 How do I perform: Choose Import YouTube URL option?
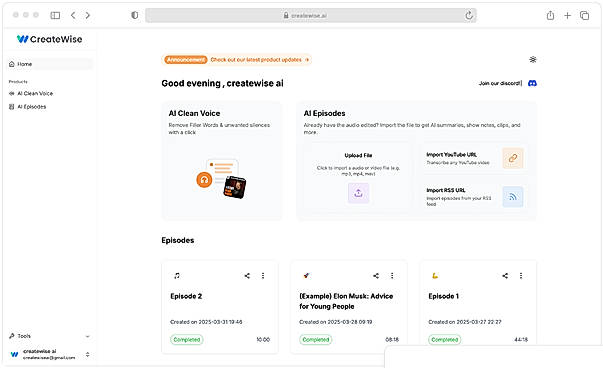pos(474,158)
